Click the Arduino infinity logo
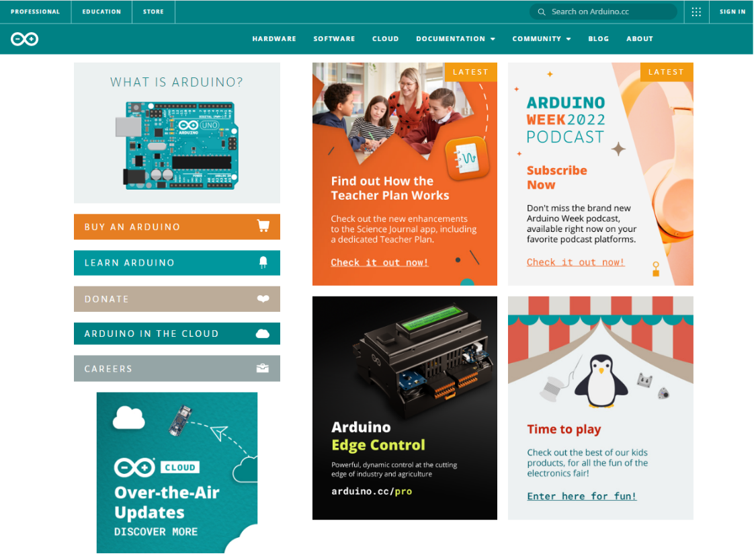The image size is (756, 558). (x=25, y=38)
